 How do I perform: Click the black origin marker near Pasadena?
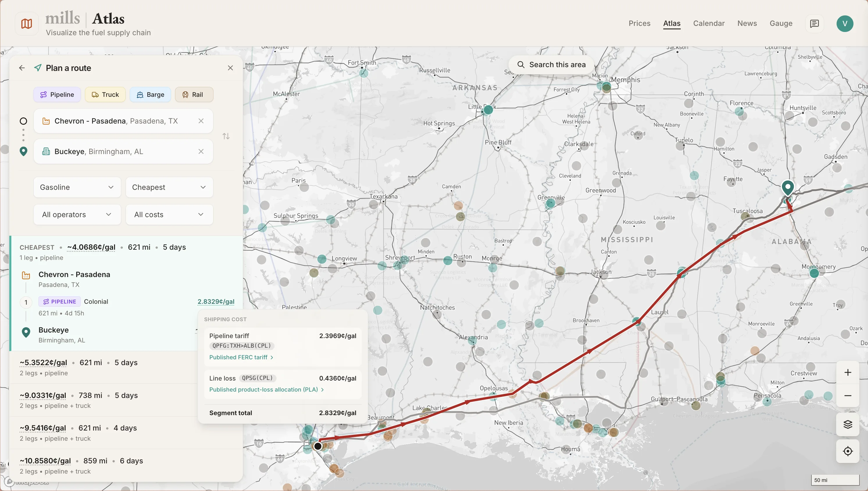(318, 447)
